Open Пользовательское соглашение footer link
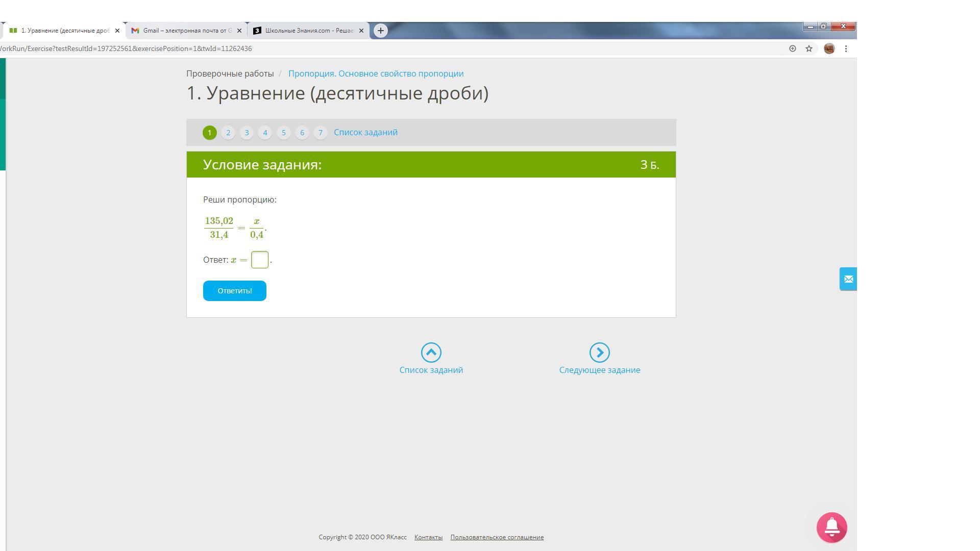The height and width of the screenshot is (551, 980). pyautogui.click(x=497, y=537)
